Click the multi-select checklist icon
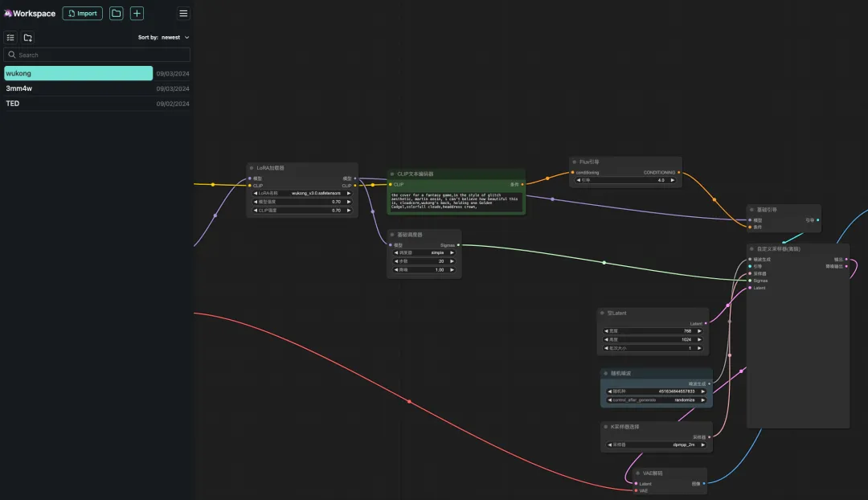This screenshot has height=500, width=868. coord(10,38)
